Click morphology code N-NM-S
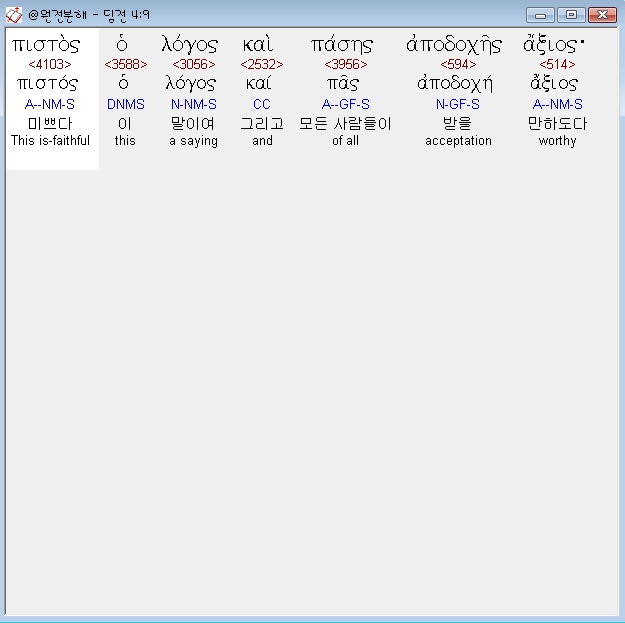 coord(194,104)
